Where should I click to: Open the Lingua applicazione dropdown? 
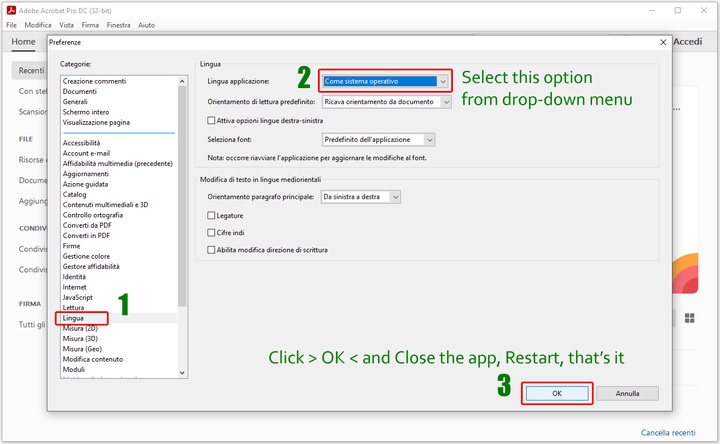385,81
